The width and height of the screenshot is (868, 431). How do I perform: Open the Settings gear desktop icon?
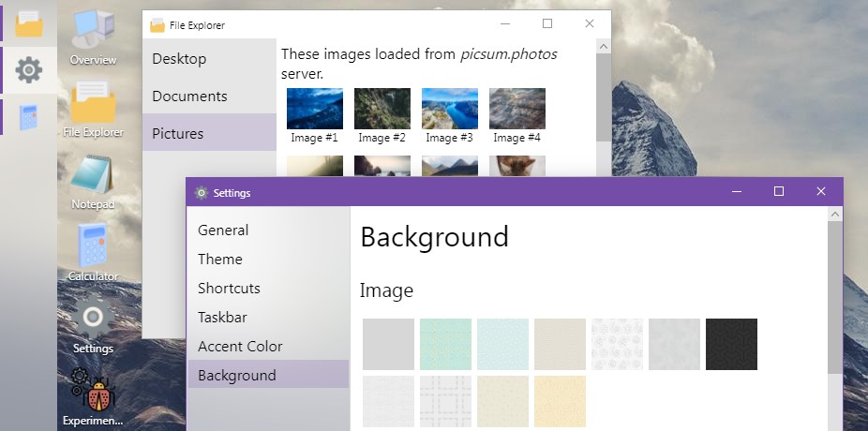click(93, 323)
